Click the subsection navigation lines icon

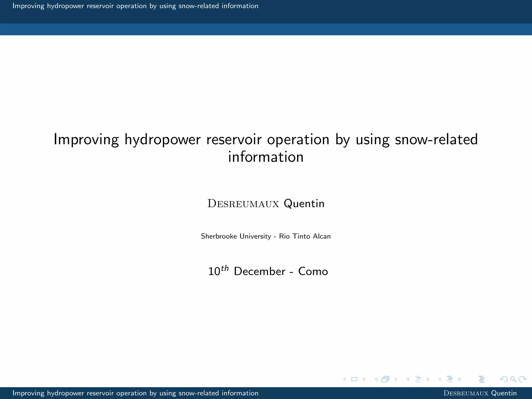coord(418,379)
